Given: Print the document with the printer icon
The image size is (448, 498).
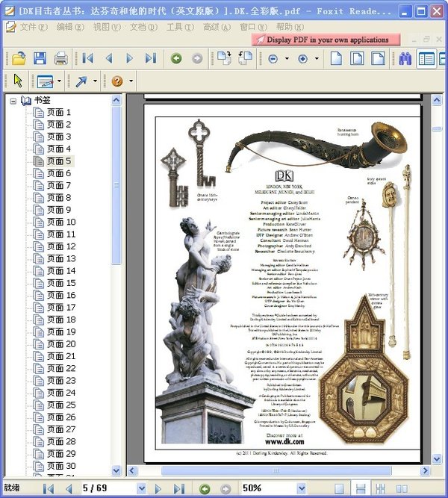Looking at the screenshot, I should click(x=60, y=59).
